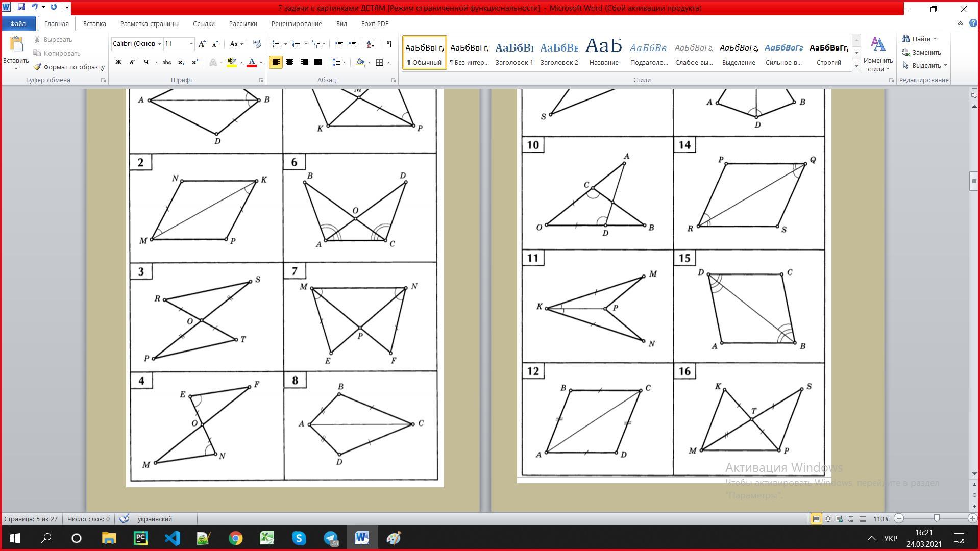This screenshot has height=551, width=980.
Task: Click the zoom slider handle
Action: 937,518
